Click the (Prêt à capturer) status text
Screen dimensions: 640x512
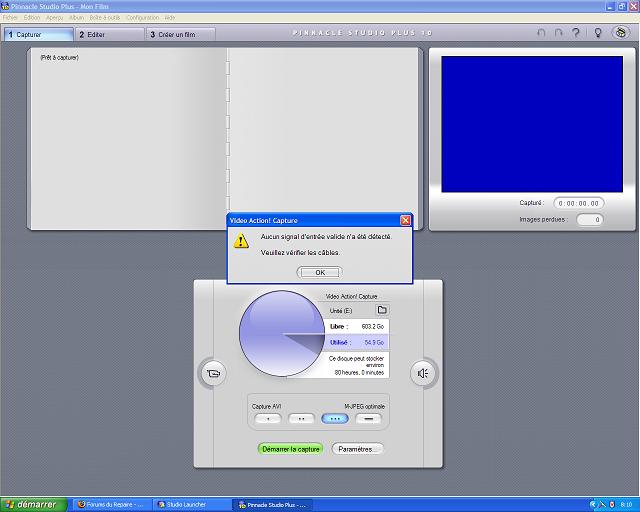point(60,58)
